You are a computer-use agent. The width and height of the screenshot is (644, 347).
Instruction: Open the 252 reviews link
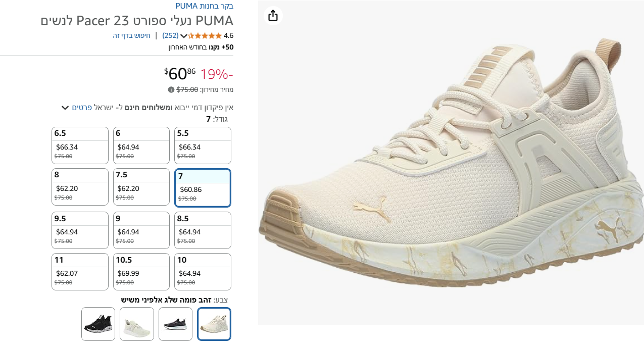(170, 36)
